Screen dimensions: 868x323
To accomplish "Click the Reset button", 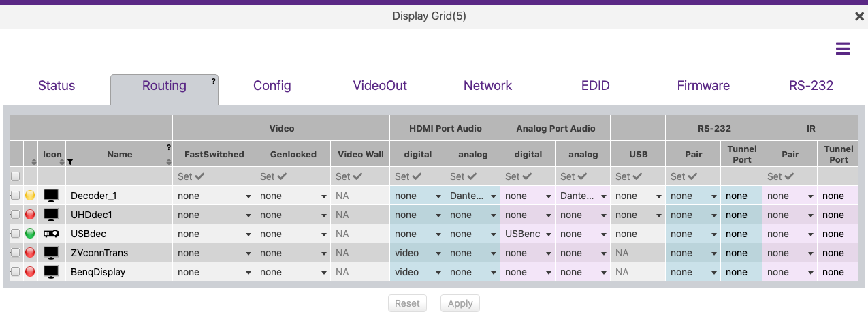I will click(x=407, y=303).
